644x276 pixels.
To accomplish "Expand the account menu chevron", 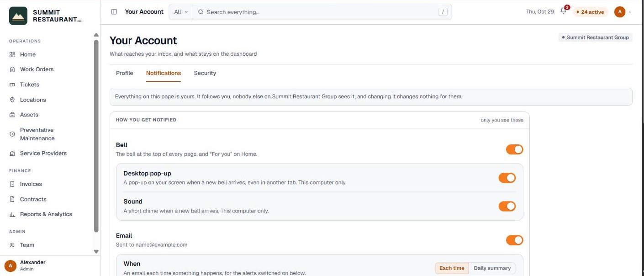I will pos(630,12).
